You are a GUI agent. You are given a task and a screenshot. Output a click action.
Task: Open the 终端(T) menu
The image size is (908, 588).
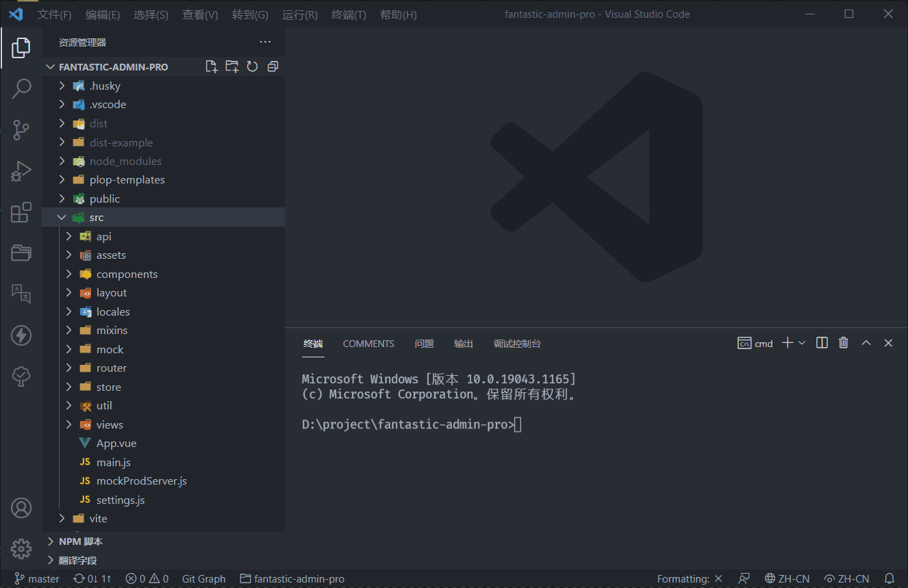tap(349, 14)
